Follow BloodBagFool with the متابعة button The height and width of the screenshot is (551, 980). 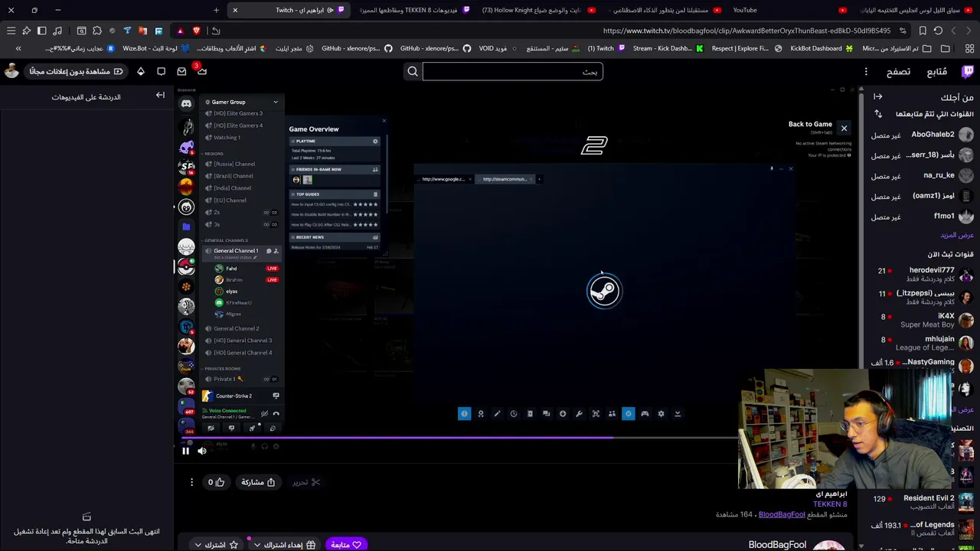[345, 545]
